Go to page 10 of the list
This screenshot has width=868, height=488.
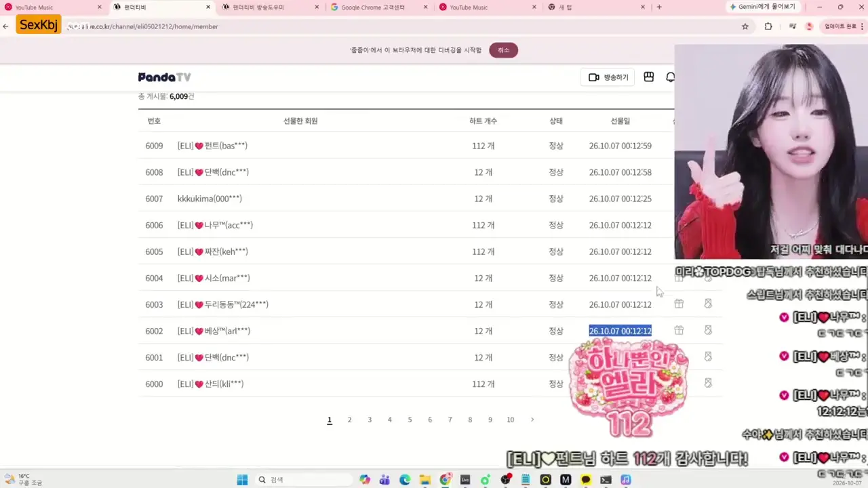point(510,420)
